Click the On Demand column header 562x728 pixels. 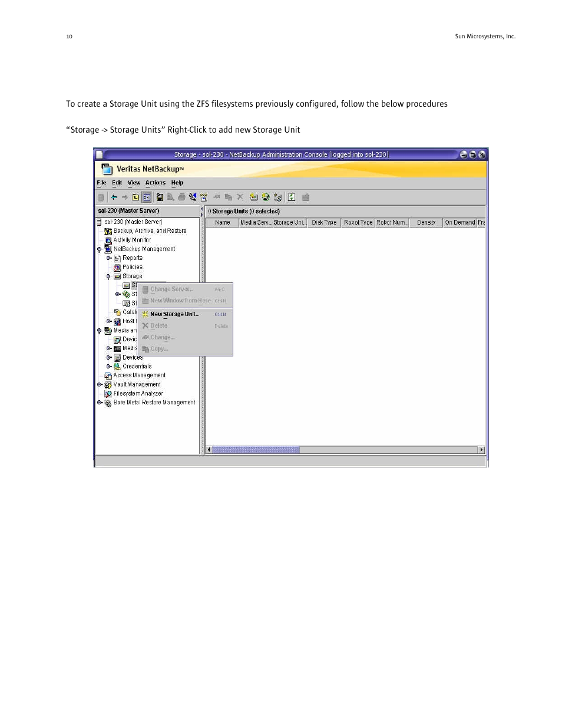[460, 223]
